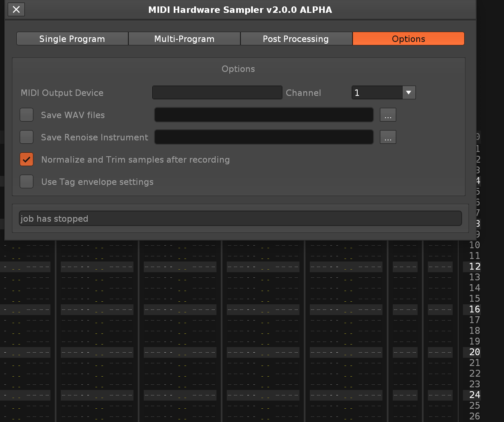Close the MIDI Hardware Sampler dialog
504x422 pixels.
point(16,9)
